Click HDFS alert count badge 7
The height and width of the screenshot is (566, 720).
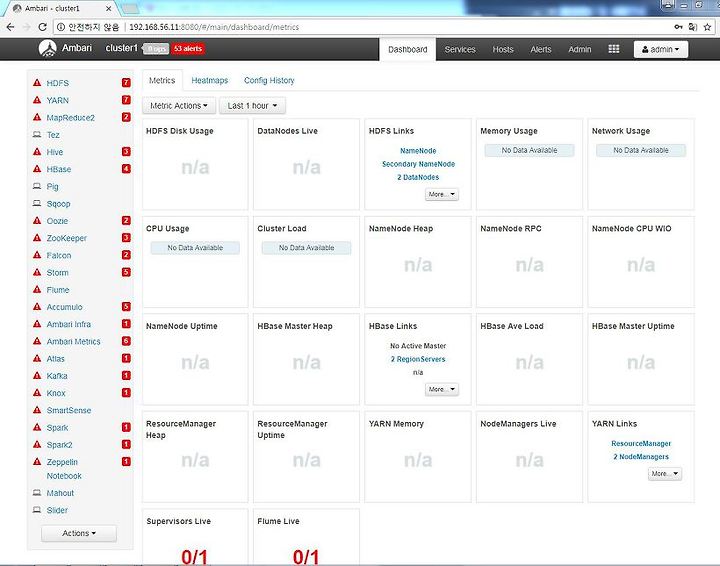click(126, 83)
